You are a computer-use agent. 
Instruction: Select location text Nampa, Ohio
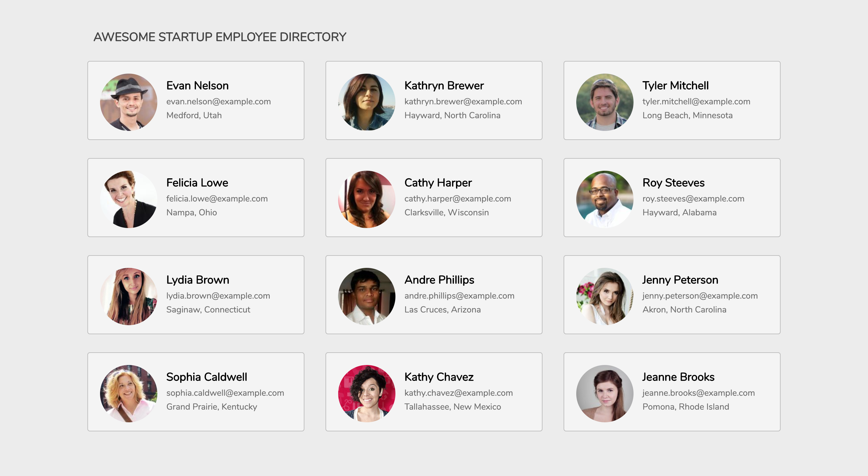click(x=192, y=213)
